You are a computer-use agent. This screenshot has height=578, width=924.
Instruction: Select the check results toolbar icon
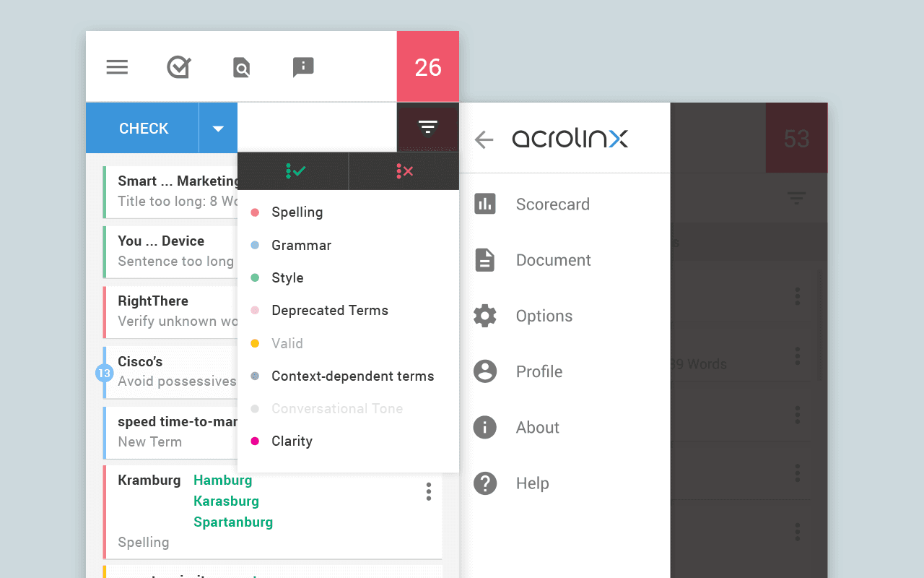178,66
